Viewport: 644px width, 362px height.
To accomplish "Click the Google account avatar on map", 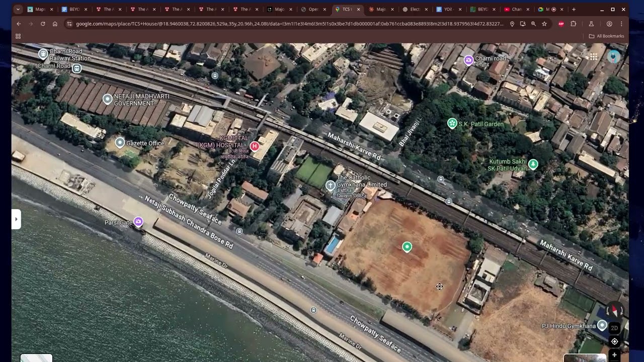I will tap(613, 56).
